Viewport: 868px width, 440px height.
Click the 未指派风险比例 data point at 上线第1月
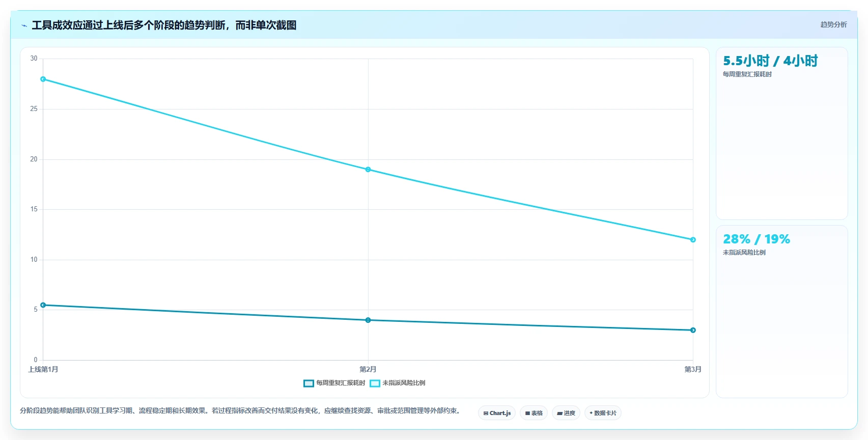pos(43,79)
